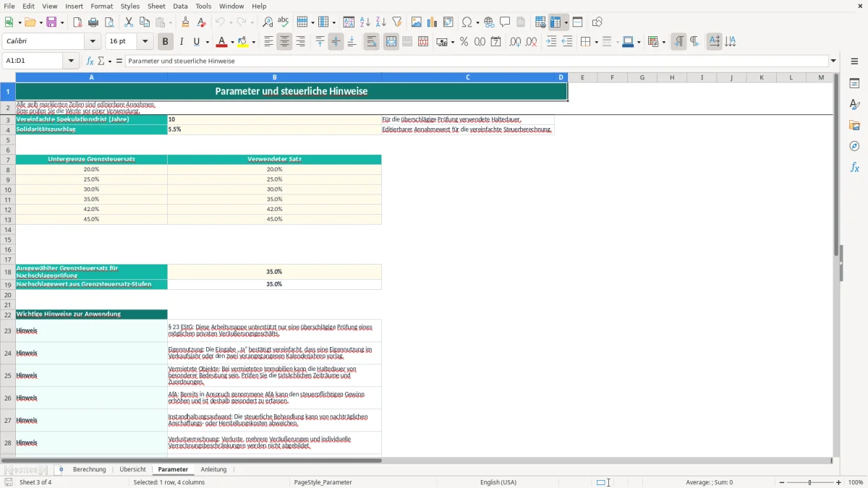
Task: Open the Sidebar Navigator panel
Action: click(x=854, y=146)
